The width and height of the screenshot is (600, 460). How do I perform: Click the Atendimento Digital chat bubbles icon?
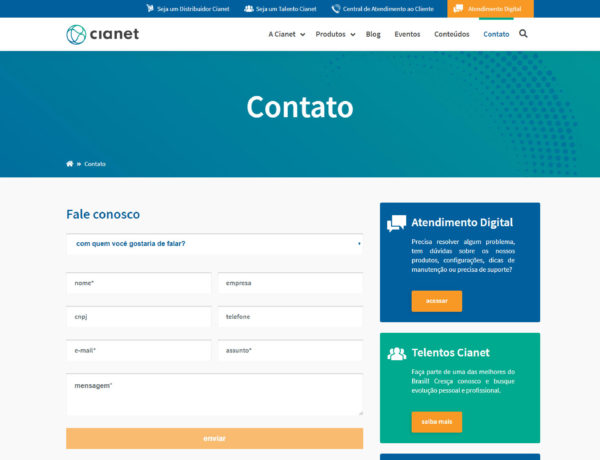point(397,223)
